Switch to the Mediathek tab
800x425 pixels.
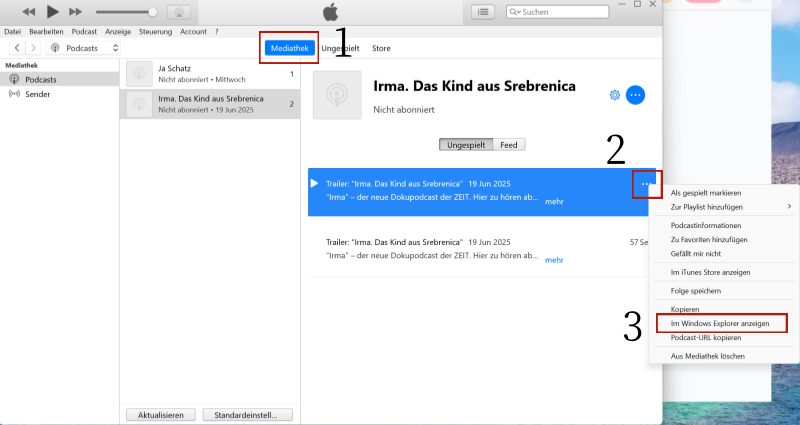289,48
